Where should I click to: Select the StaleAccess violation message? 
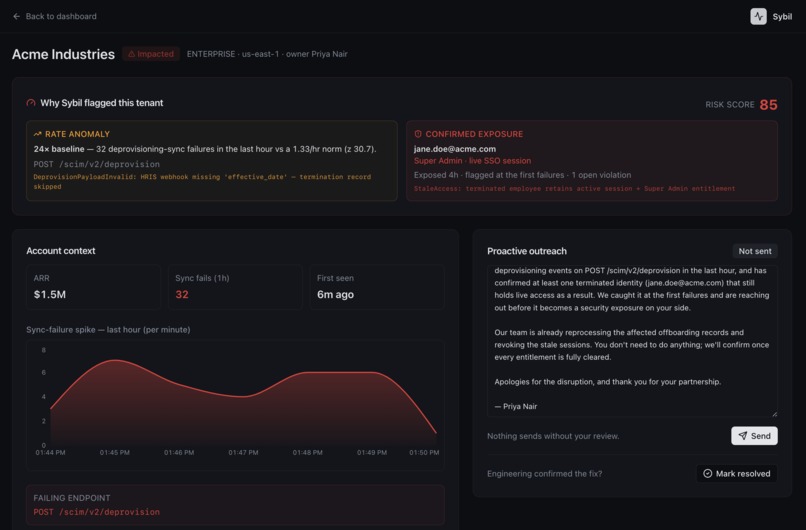(x=574, y=189)
